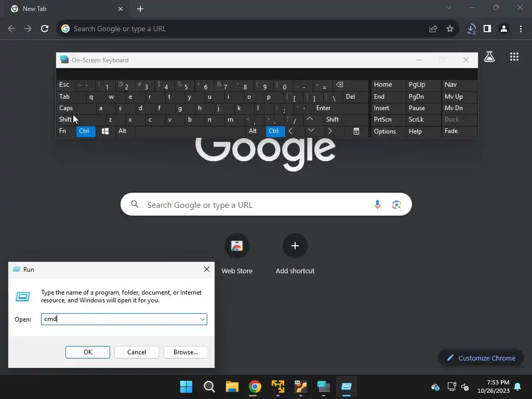The image size is (532, 399).
Task: Click the Nav key on the On-Screen Keyboard
Action: pyautogui.click(x=459, y=85)
